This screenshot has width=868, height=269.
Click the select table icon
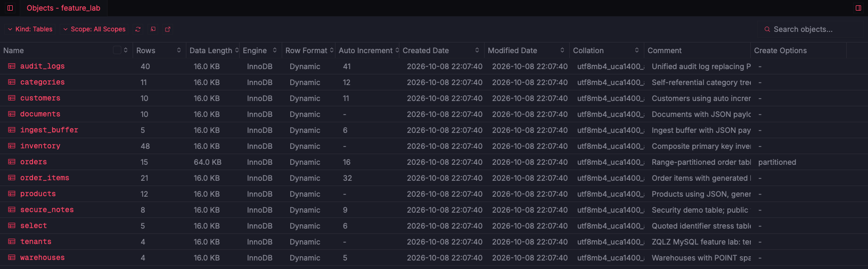point(12,226)
